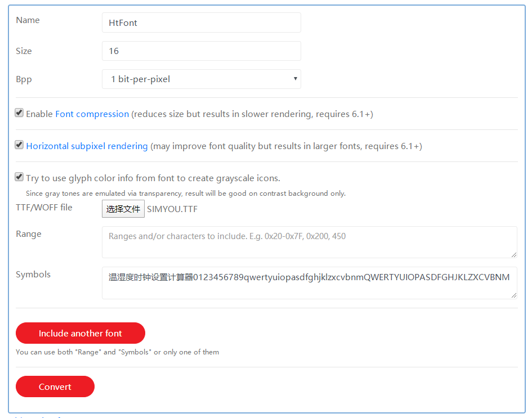Uncheck the Enable Font compression checkbox

click(x=19, y=113)
